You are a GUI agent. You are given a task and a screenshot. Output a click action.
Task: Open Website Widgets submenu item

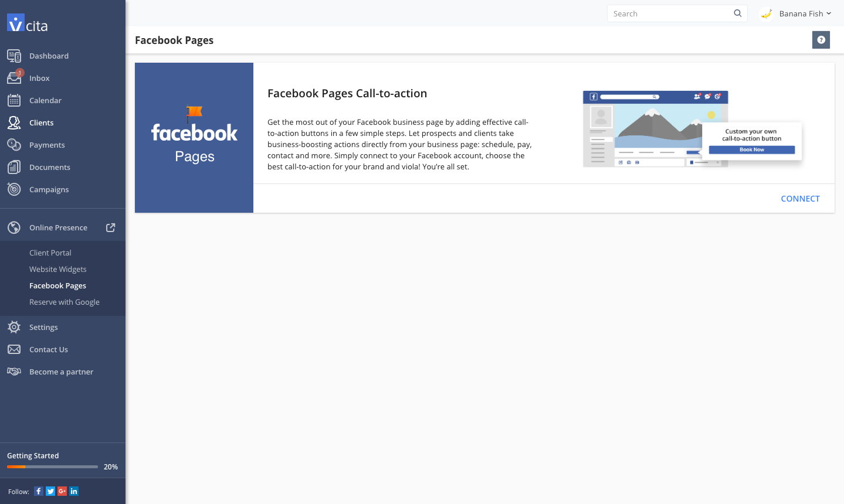tap(58, 269)
